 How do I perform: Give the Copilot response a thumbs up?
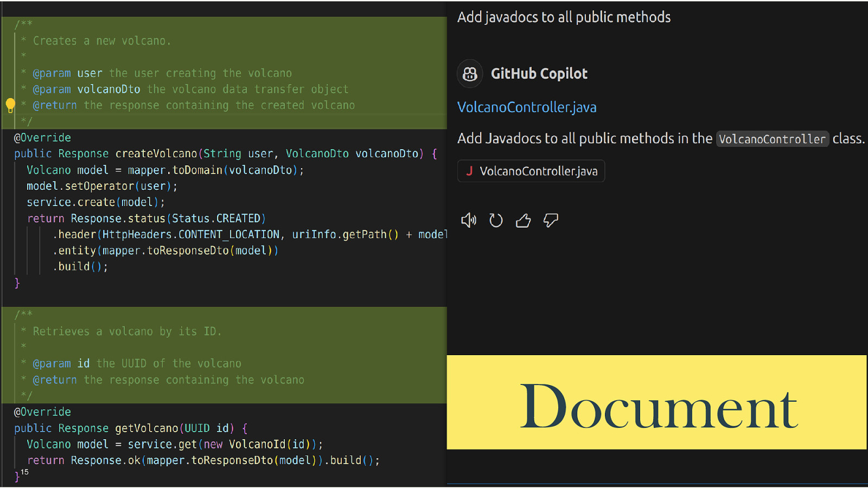point(523,220)
